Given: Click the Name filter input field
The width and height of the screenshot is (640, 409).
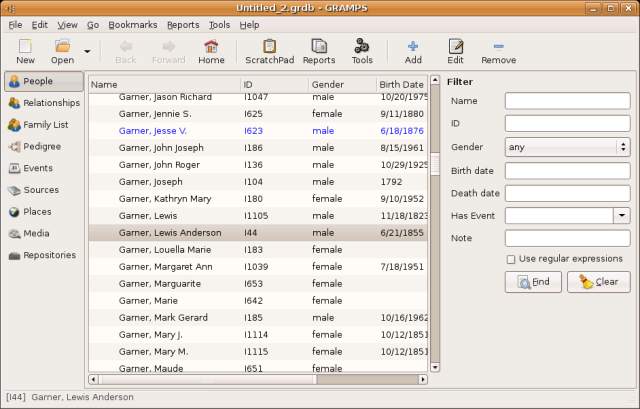Looking at the screenshot, I should [x=567, y=101].
